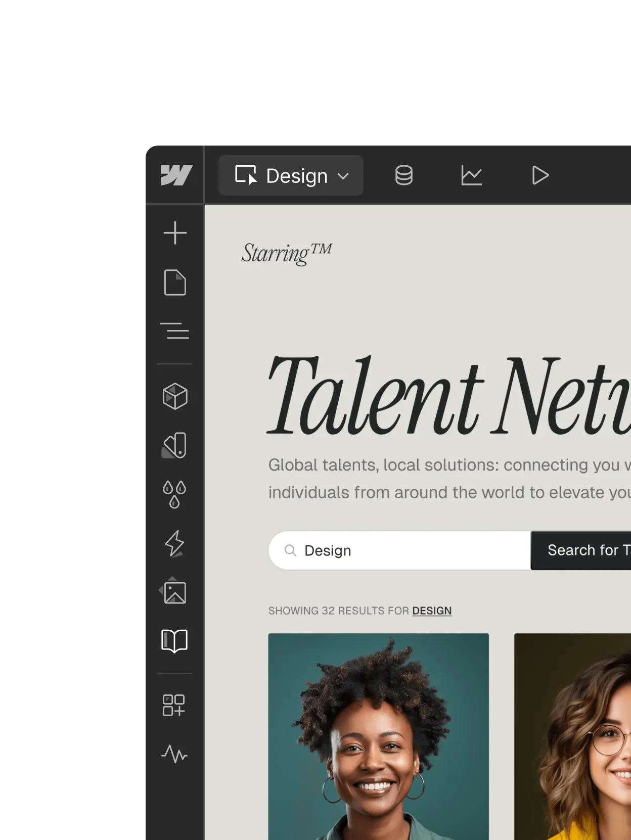Open the CMS database icon
This screenshot has width=631, height=840.
pyautogui.click(x=403, y=175)
